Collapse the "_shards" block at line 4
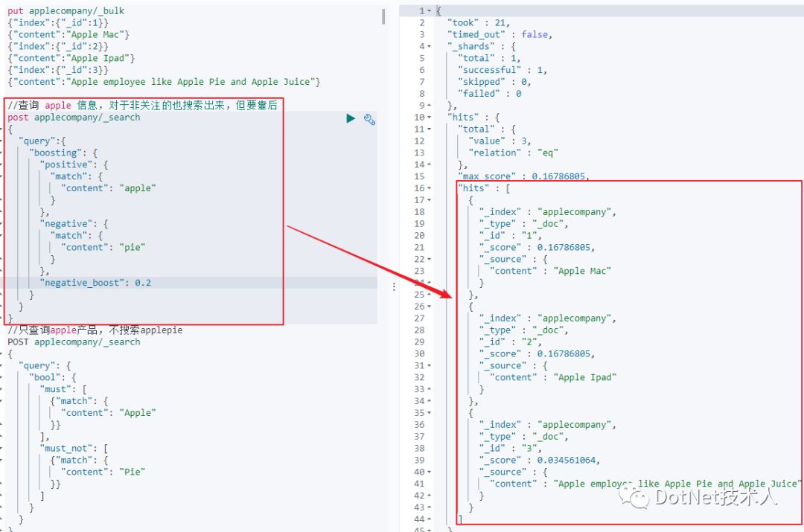Viewport: 804px width, 532px height. pyautogui.click(x=430, y=46)
